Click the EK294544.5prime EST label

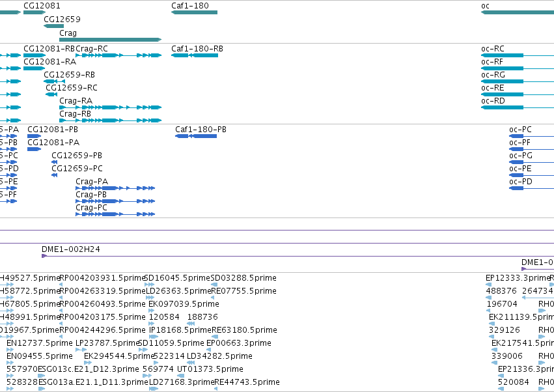tap(120, 356)
